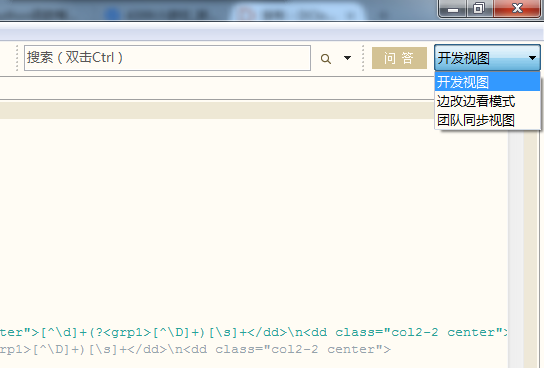Minimize the application window
The image size is (544, 368).
tap(453, 8)
